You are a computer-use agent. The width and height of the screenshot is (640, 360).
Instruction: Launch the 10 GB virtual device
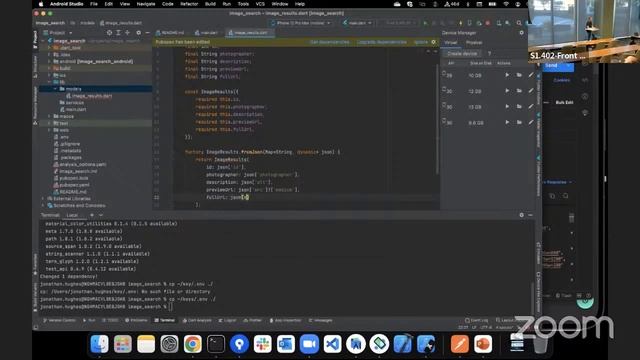click(x=507, y=75)
